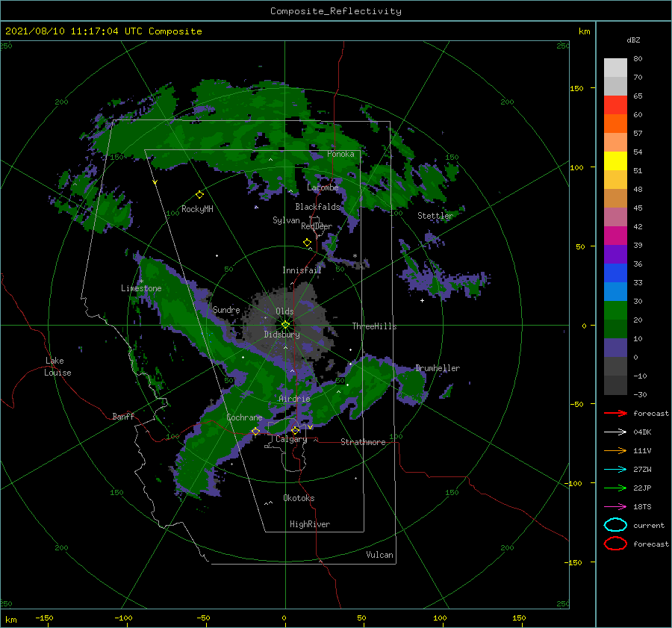Click the yellow radar center marker at Olds
The height and width of the screenshot is (628, 672).
285,325
